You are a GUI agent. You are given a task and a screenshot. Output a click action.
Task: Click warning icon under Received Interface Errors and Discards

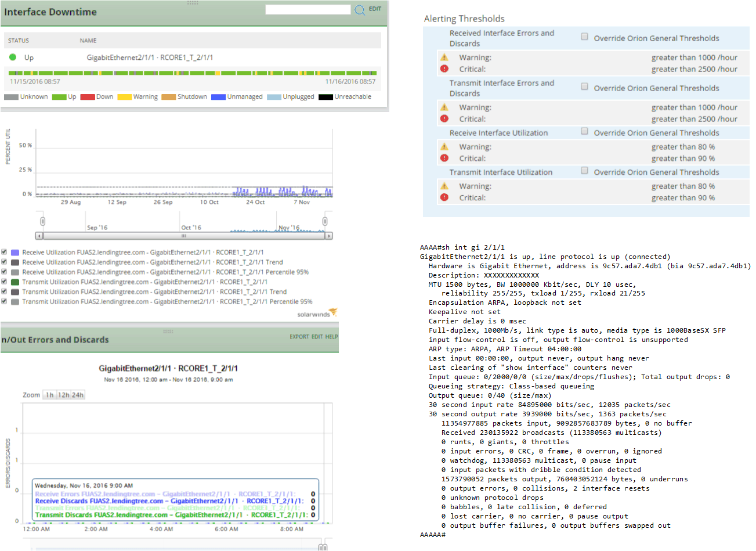click(x=444, y=57)
